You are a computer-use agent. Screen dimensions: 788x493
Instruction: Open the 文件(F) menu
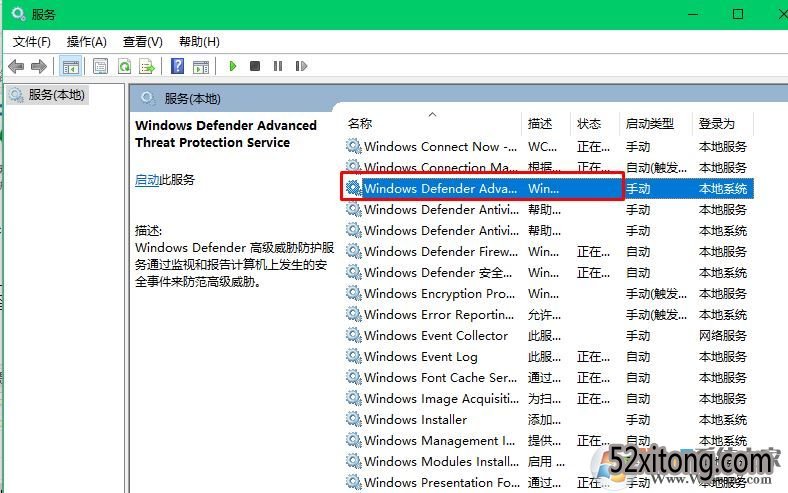pos(32,42)
